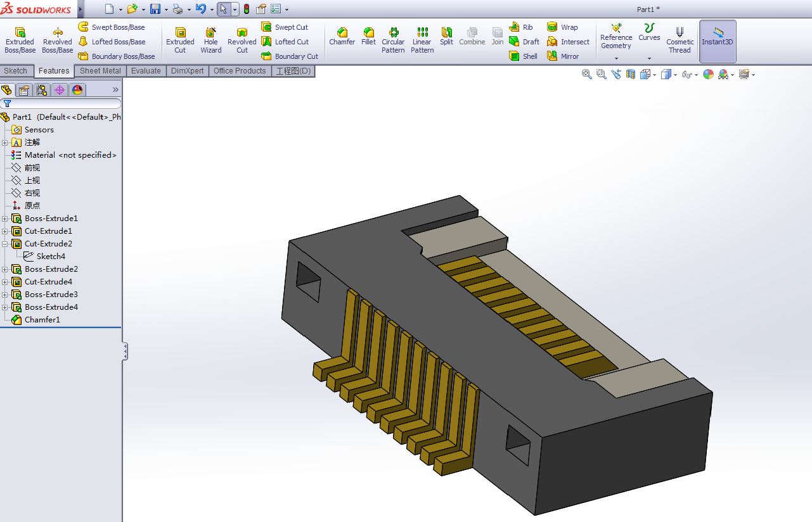812x522 pixels.
Task: Open the Apply Scene dropdown arrow
Action: [732, 75]
